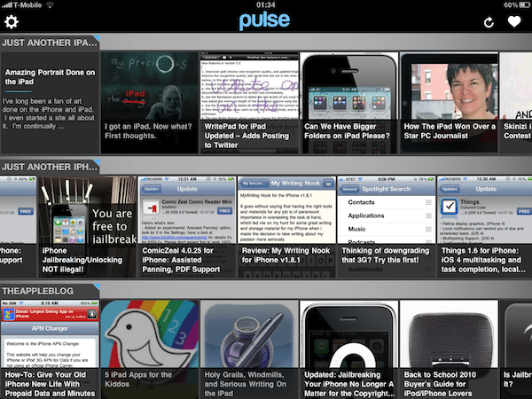Open 'How The iPad Won Over' story

[449, 103]
